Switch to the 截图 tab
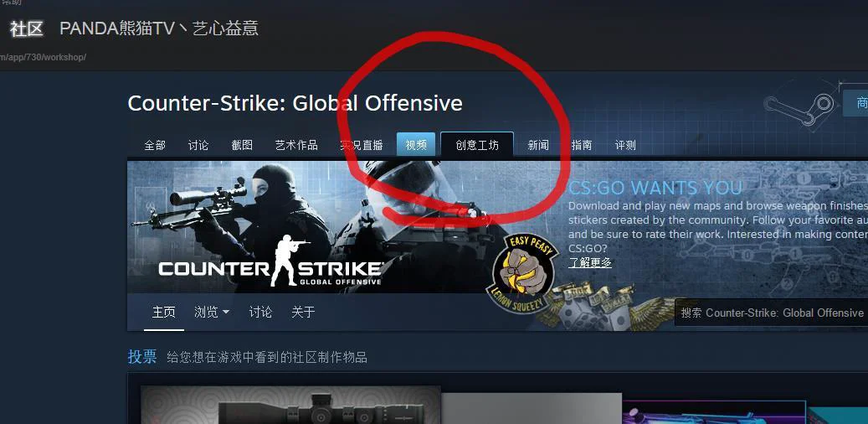The height and width of the screenshot is (424, 868). click(x=242, y=145)
